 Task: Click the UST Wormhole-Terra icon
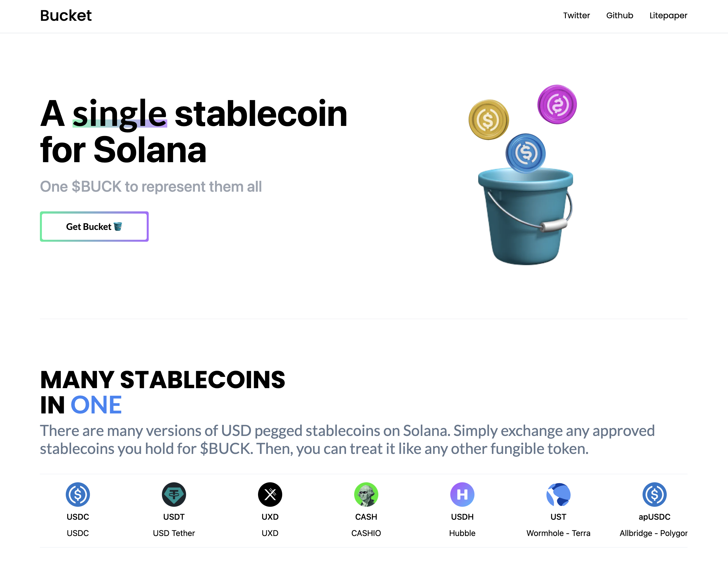(558, 495)
